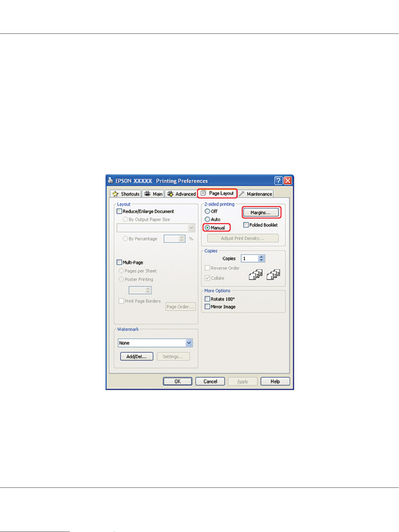This screenshot has height=532, width=399.
Task: Enable the Reduce/Enlarge Document checkbox
Action: 119,211
